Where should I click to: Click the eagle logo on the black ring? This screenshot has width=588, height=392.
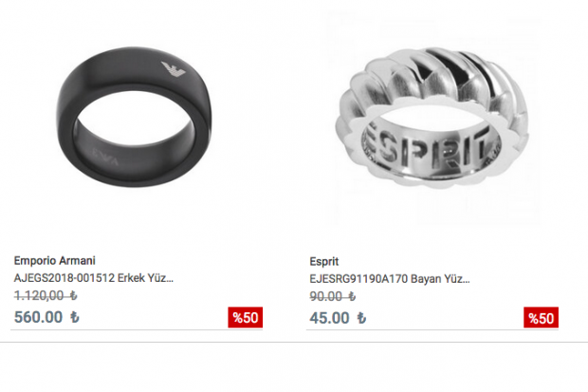coord(174,69)
